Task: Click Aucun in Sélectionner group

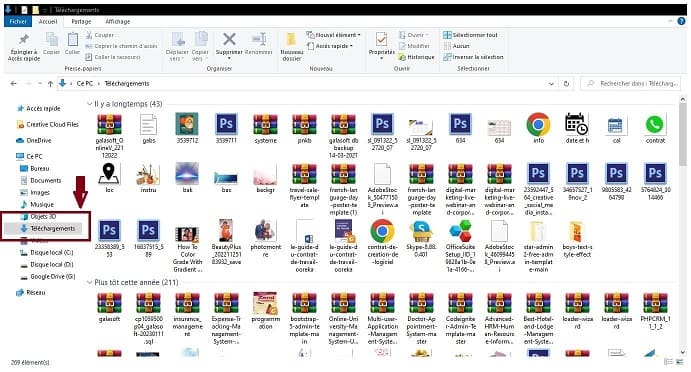Action: (457, 46)
